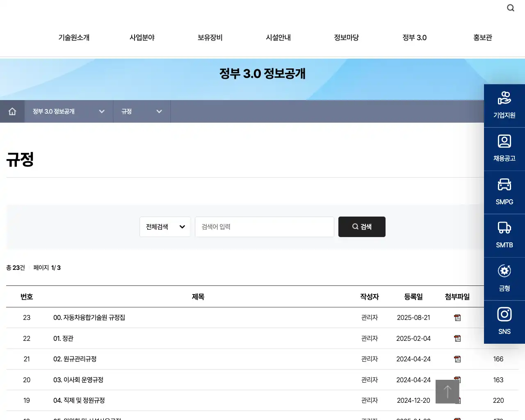
Task: Expand the 규정 breadcrumb dropdown
Action: tap(142, 111)
